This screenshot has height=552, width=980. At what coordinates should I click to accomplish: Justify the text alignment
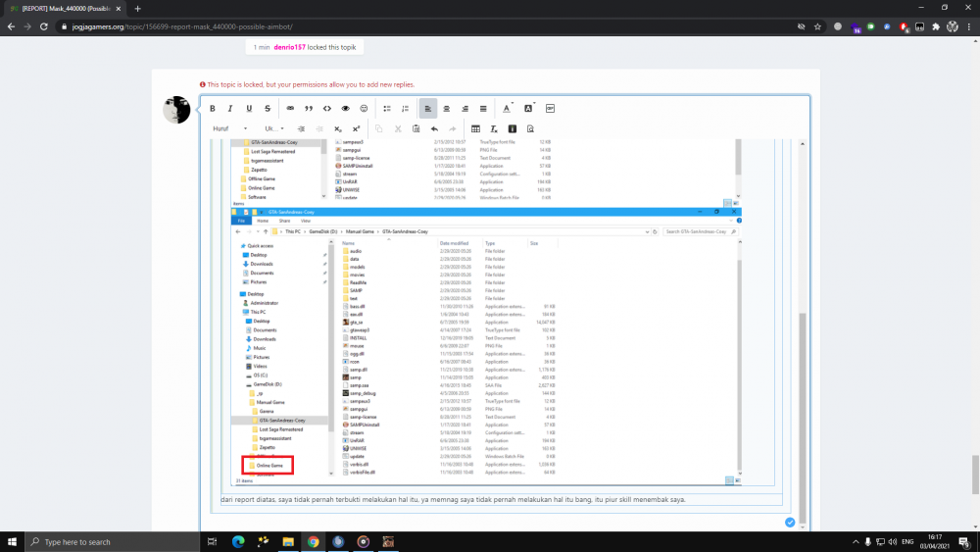(483, 109)
